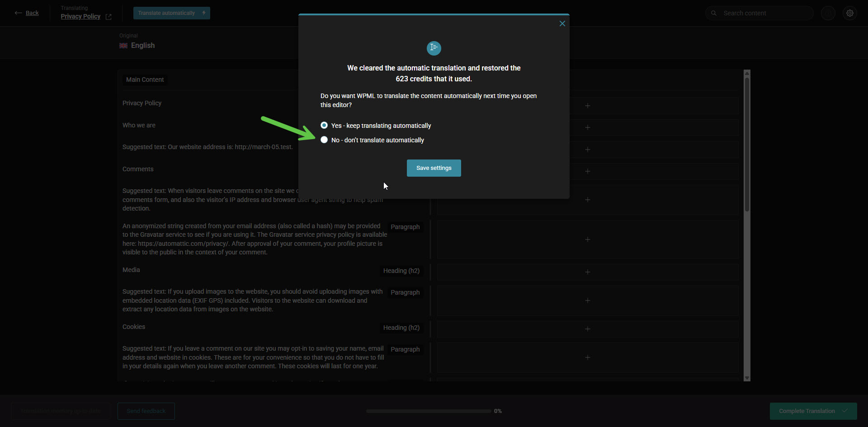The width and height of the screenshot is (868, 427).
Task: Click 'Privacy Policy' source text row
Action: pos(142,103)
